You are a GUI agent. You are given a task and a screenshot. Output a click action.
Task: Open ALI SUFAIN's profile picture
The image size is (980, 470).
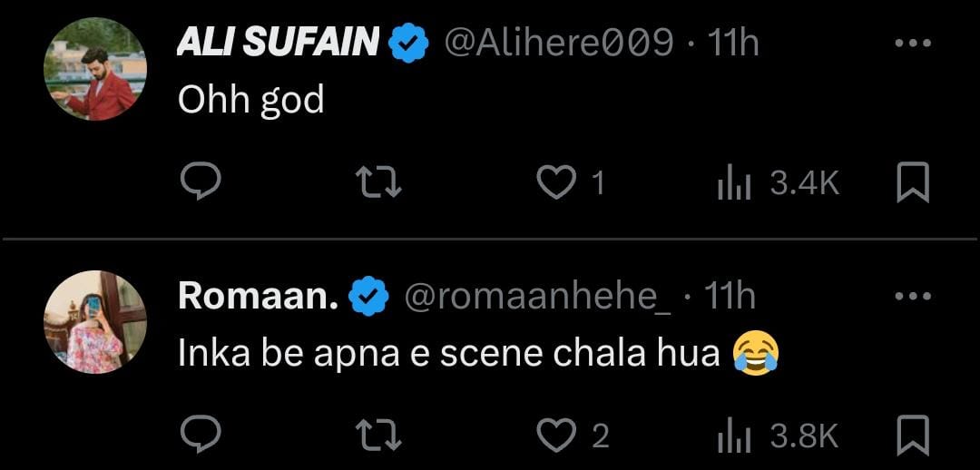[x=95, y=69]
